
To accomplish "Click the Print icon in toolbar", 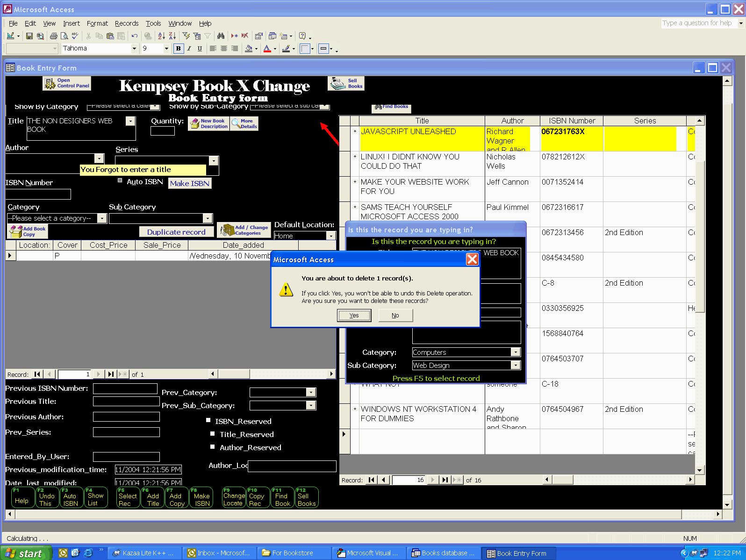I will point(54,36).
